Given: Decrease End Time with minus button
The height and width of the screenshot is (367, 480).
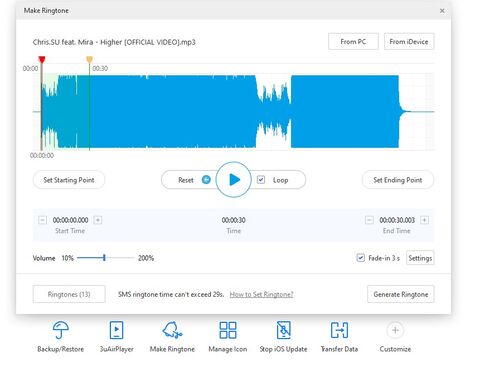Looking at the screenshot, I should 369,220.
